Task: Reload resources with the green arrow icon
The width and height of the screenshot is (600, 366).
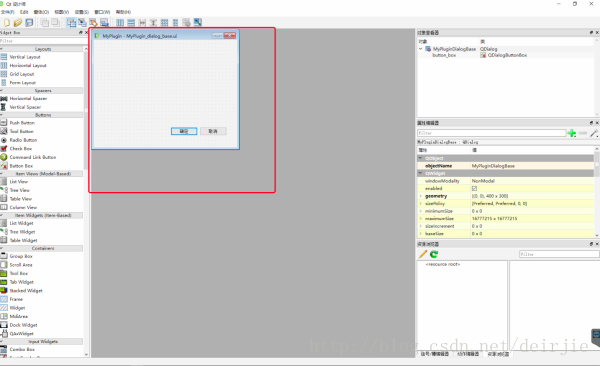Action: click(x=434, y=254)
